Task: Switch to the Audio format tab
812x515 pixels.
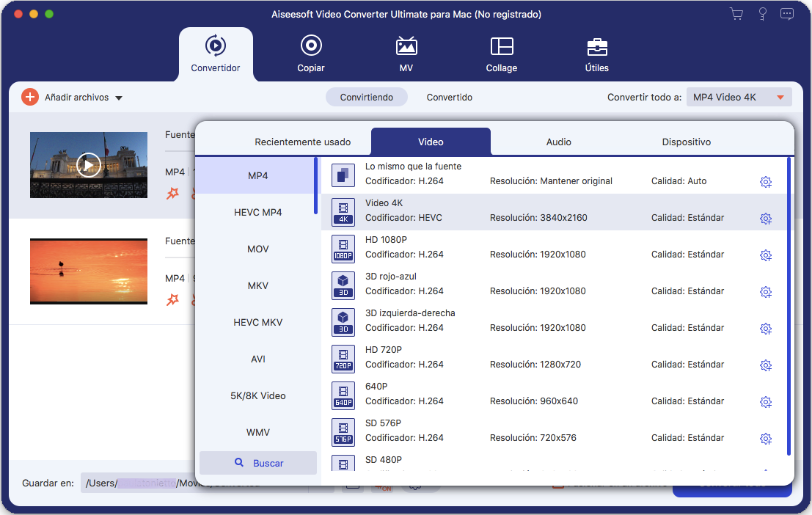Action: (x=559, y=142)
